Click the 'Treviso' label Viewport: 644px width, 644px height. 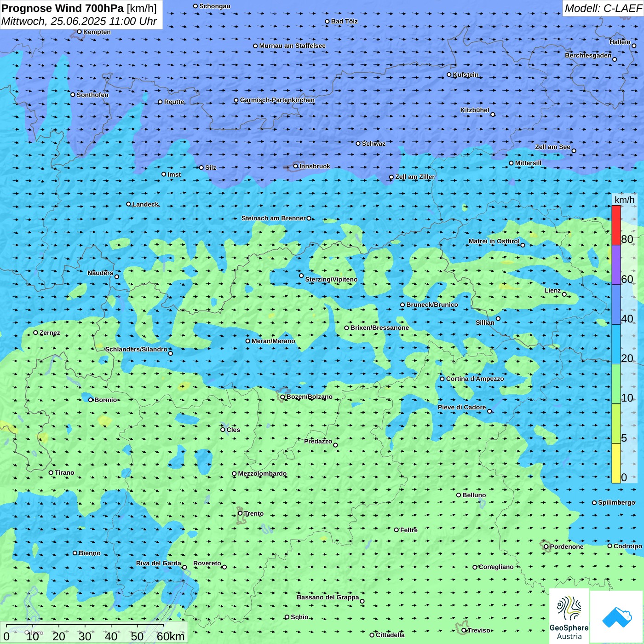(x=479, y=630)
